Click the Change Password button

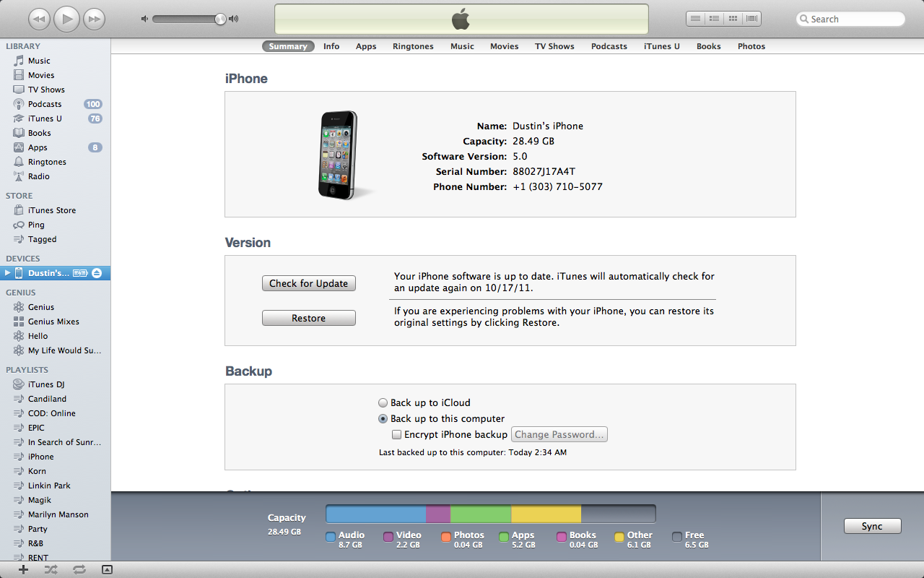559,434
